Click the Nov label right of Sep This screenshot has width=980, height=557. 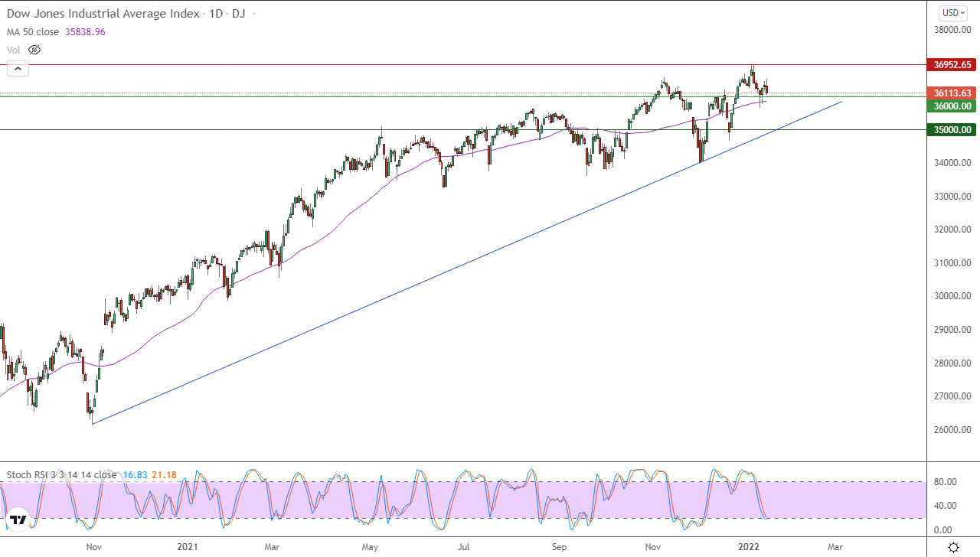(653, 547)
